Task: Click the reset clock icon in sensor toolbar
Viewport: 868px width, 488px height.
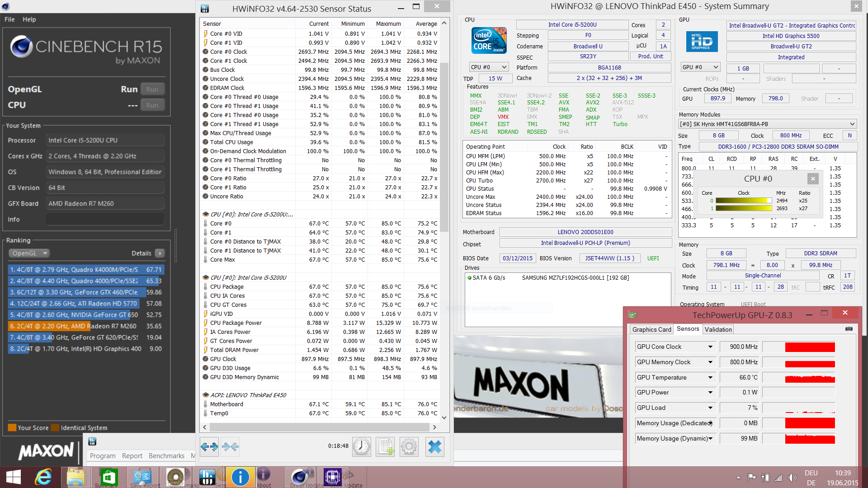Action: click(x=362, y=447)
